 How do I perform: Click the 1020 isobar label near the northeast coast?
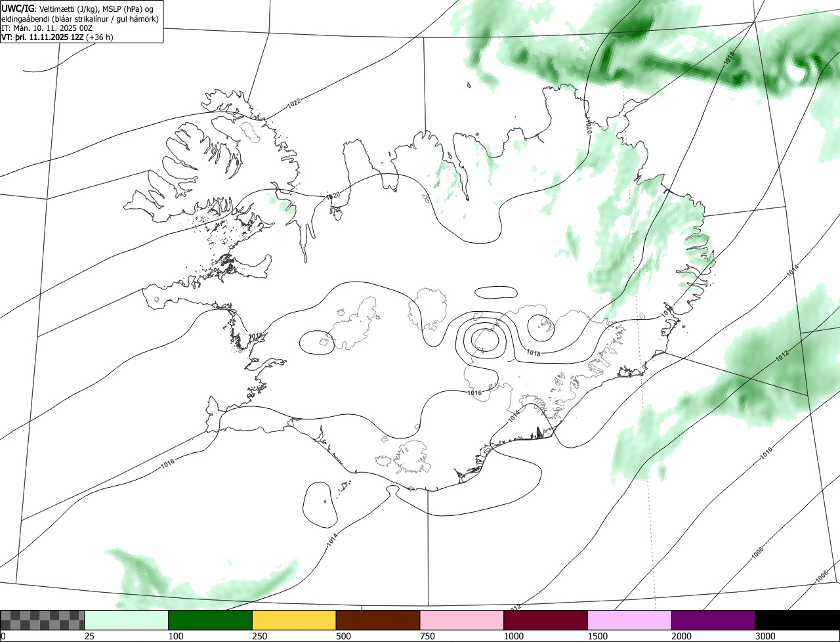[589, 127]
